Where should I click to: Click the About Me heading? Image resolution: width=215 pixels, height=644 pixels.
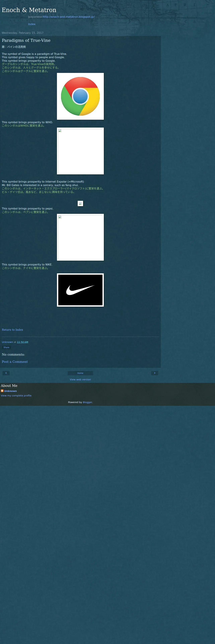(9, 386)
